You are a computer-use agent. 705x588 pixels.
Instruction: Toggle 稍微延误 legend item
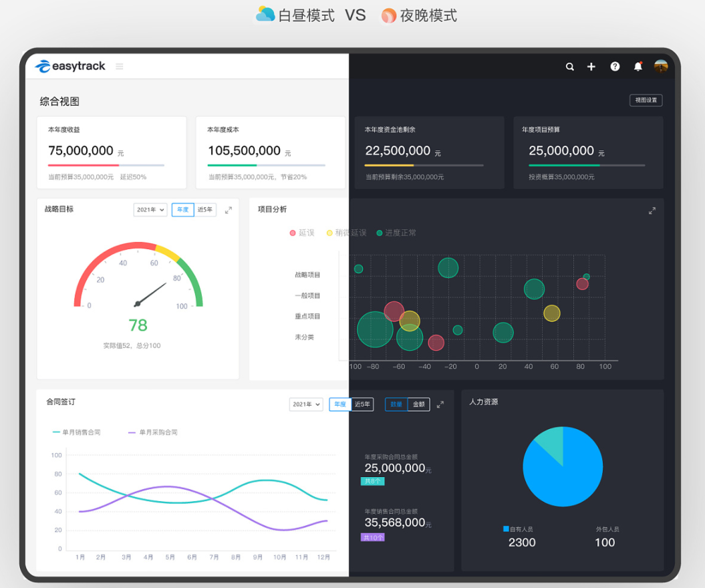pos(346,233)
